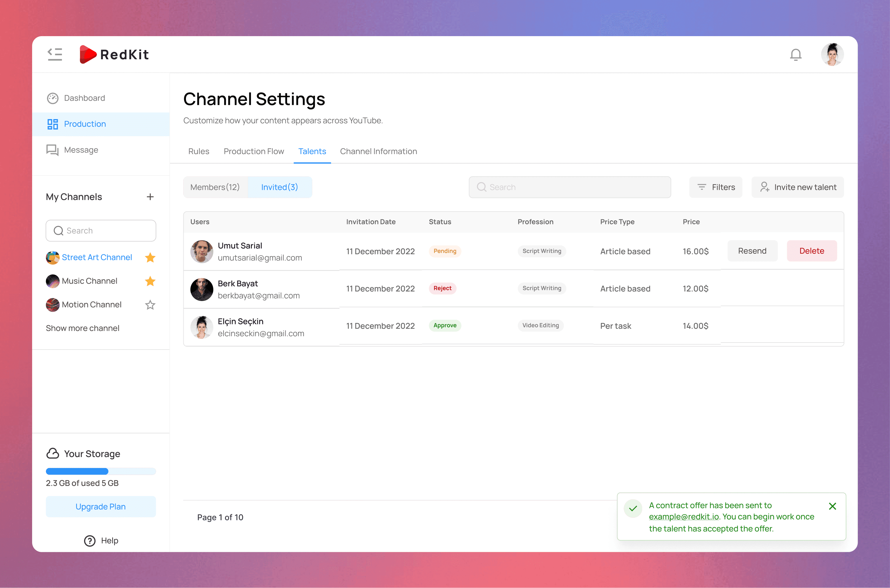Open the Help question mark icon
This screenshot has width=890, height=588.
(x=90, y=541)
